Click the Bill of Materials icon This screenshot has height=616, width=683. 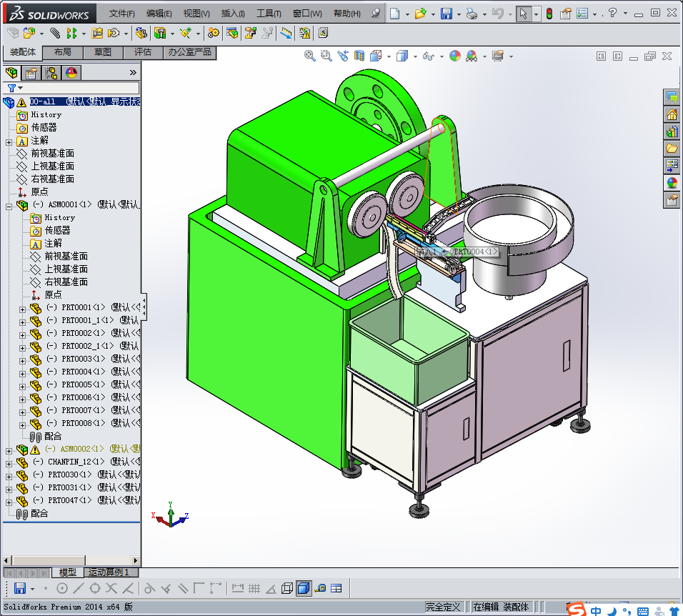tap(232, 33)
